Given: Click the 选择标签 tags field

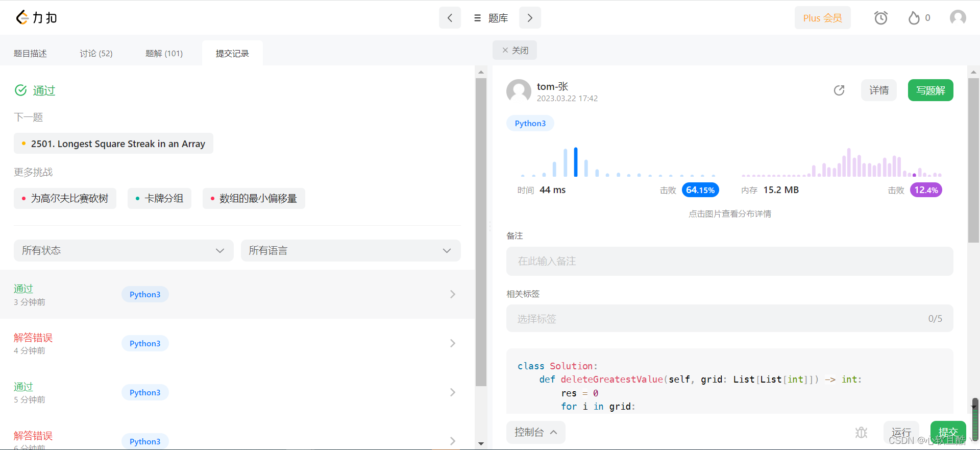Looking at the screenshot, I should pyautogui.click(x=729, y=319).
